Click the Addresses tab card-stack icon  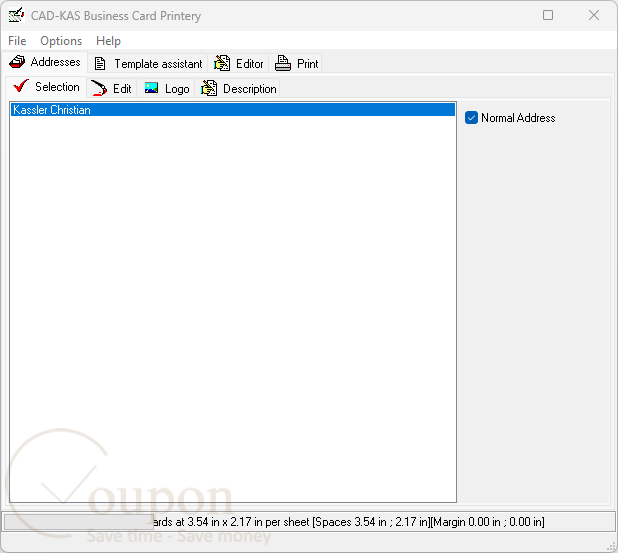tap(17, 62)
